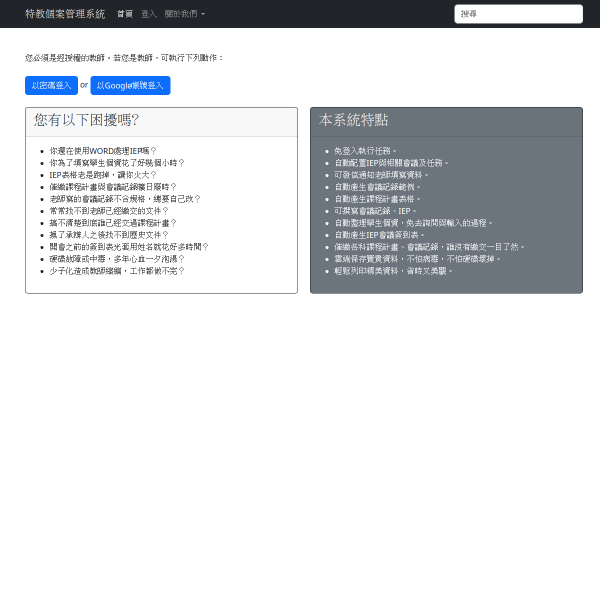Click the line 少子化造成教師縮編
600x600 pixels.
[x=117, y=271]
